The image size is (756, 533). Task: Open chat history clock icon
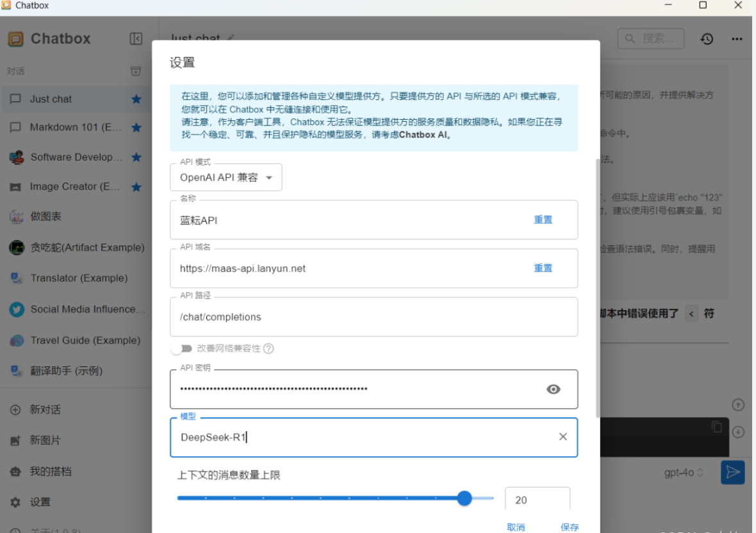[707, 39]
